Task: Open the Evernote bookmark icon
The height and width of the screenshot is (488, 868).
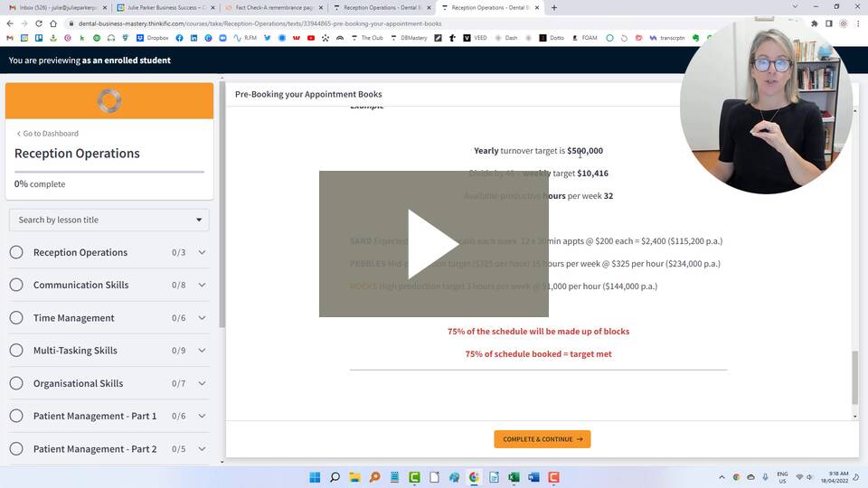Action: coord(696,38)
